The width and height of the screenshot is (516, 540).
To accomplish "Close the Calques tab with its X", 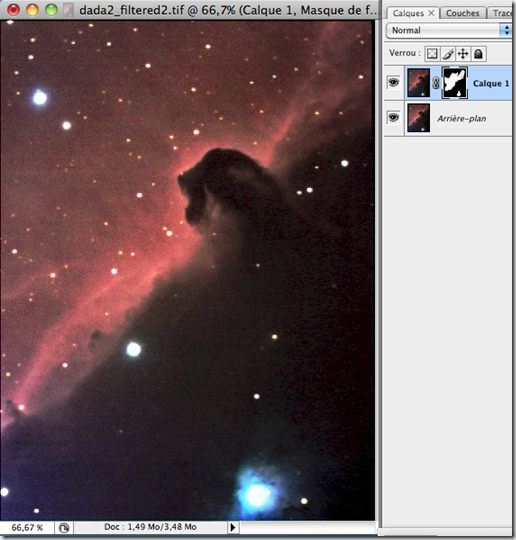I will pyautogui.click(x=431, y=13).
